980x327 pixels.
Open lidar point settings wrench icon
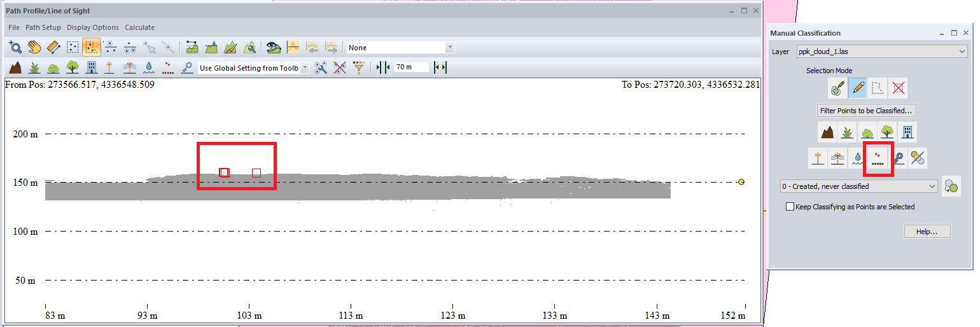click(x=321, y=67)
